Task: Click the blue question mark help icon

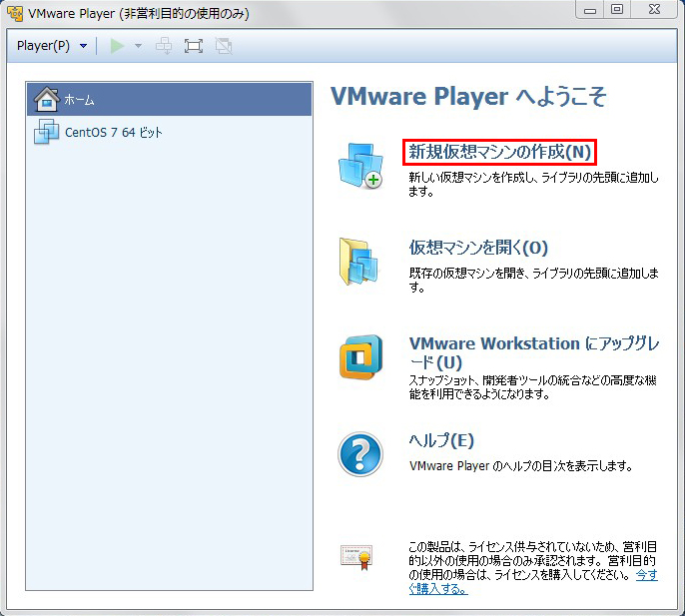Action: [359, 455]
